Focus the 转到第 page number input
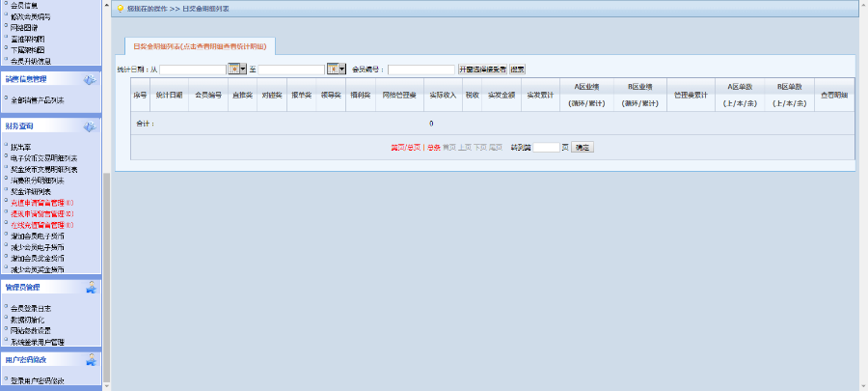The width and height of the screenshot is (868, 391). pos(547,148)
